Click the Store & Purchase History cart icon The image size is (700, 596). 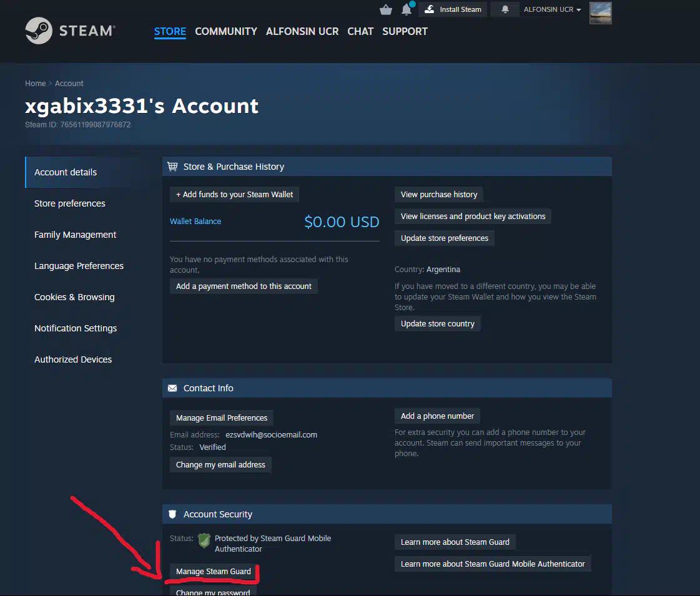(173, 167)
